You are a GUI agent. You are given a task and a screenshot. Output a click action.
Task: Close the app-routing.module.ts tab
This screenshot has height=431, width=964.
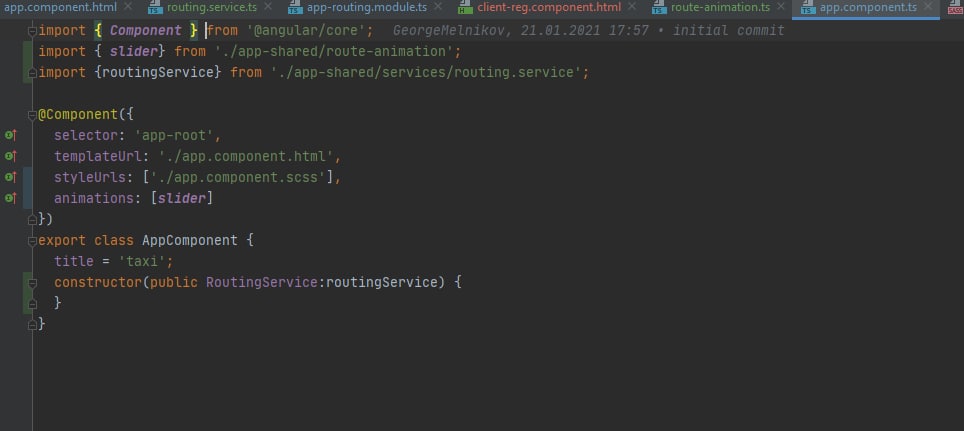(x=438, y=7)
